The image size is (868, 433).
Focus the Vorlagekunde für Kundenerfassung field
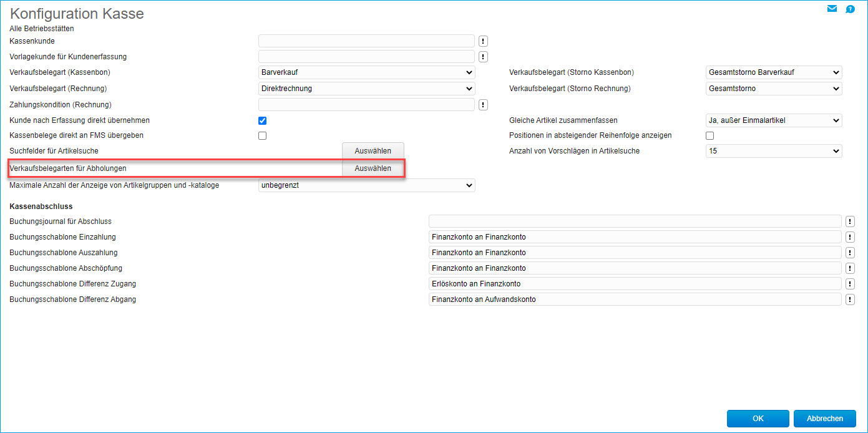367,57
